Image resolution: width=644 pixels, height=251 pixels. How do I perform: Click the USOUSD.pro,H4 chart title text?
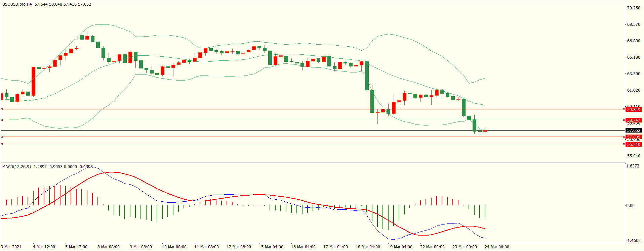(x=17, y=4)
